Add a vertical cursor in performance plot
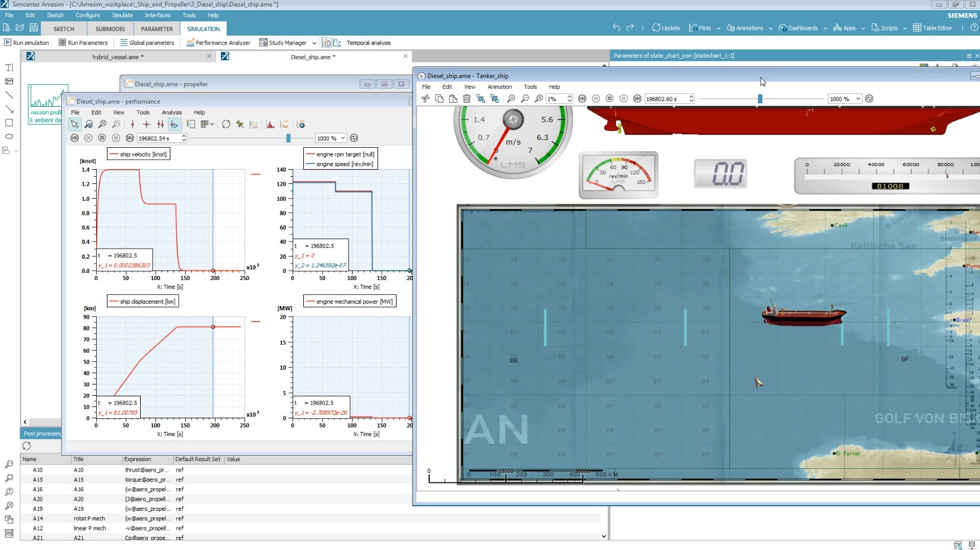Screen dimensions: 980x550 pyautogui.click(x=132, y=124)
